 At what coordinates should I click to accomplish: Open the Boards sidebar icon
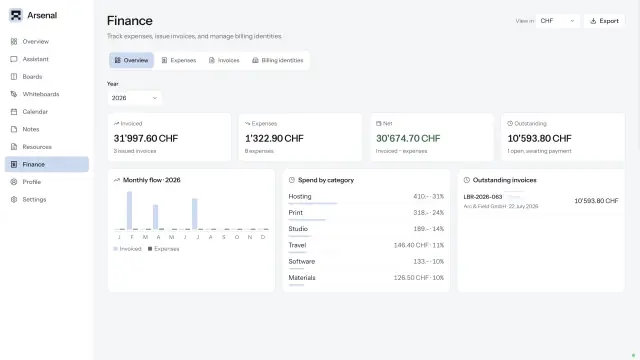14,76
